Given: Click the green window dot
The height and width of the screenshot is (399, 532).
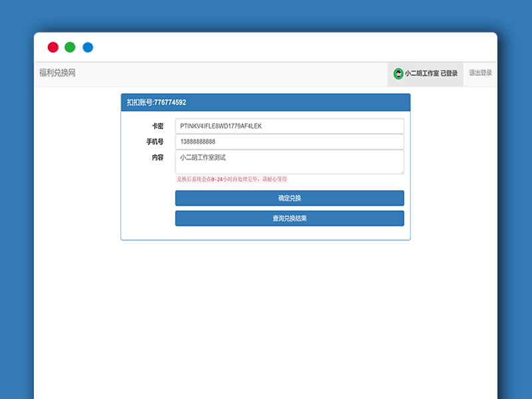Looking at the screenshot, I should click(70, 47).
